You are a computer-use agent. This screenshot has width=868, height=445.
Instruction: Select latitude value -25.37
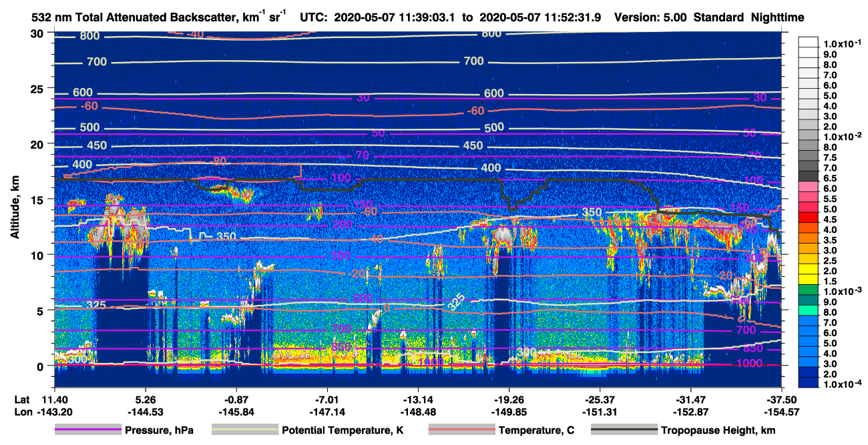[x=600, y=399]
